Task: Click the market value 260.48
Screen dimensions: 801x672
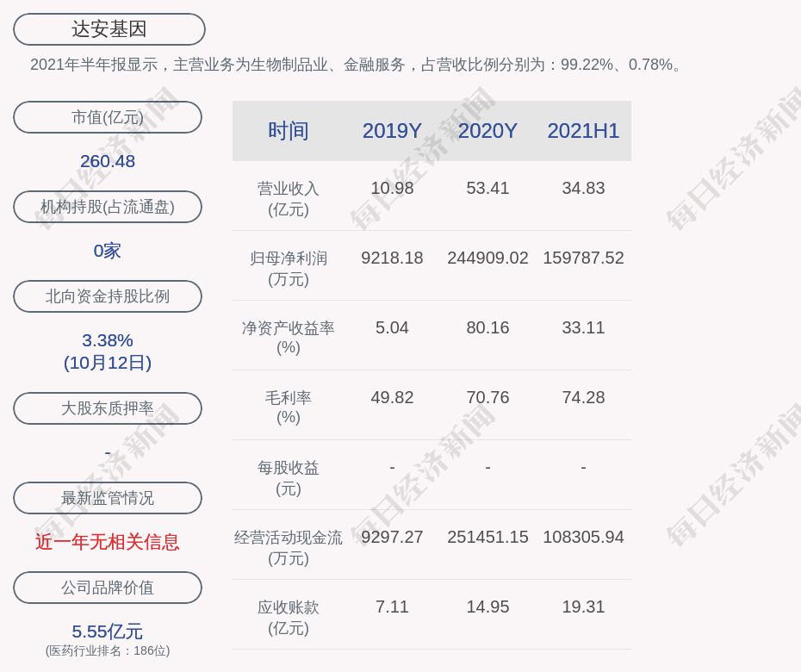Action: click(108, 161)
